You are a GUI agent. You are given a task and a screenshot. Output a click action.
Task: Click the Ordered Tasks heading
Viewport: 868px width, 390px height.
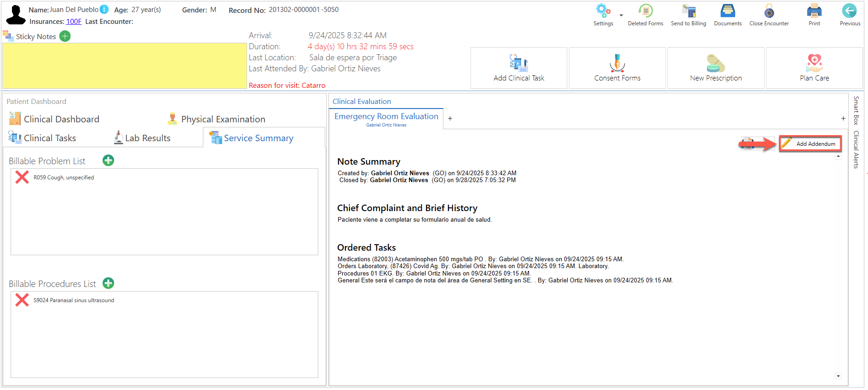366,247
